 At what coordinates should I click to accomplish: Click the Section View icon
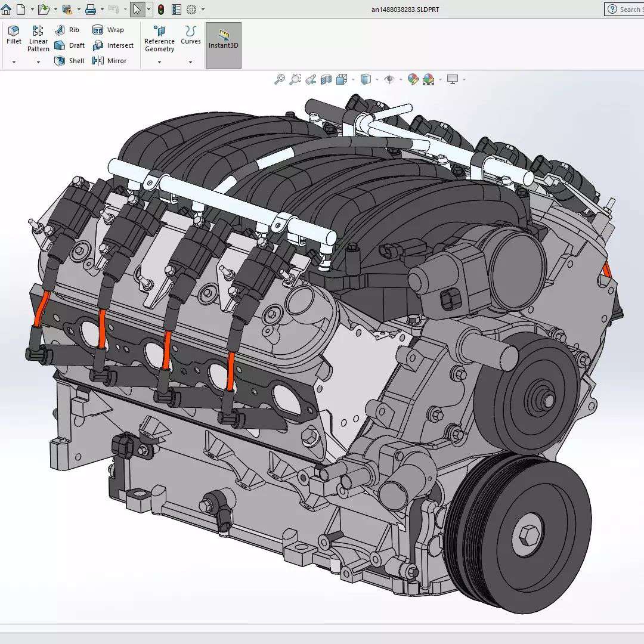(326, 79)
